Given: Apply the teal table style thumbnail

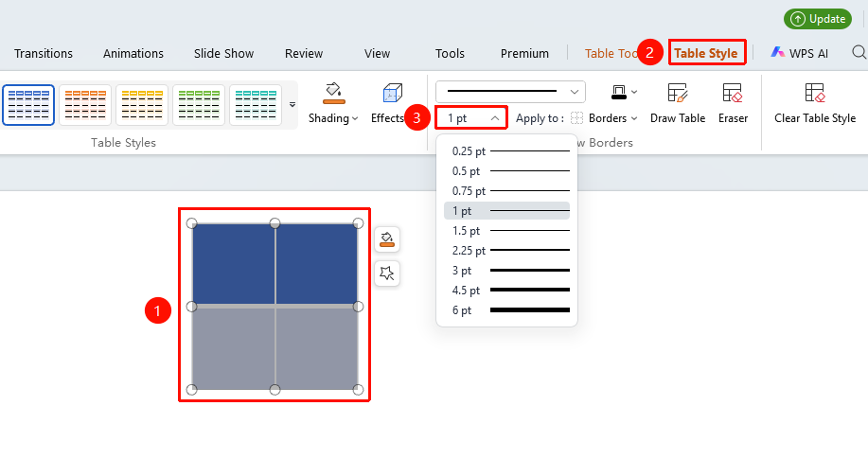Looking at the screenshot, I should tap(256, 105).
